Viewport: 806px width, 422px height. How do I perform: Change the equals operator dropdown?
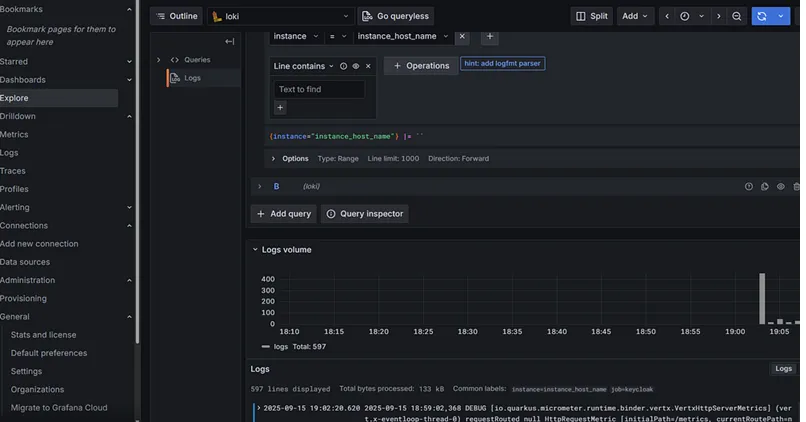[338, 36]
